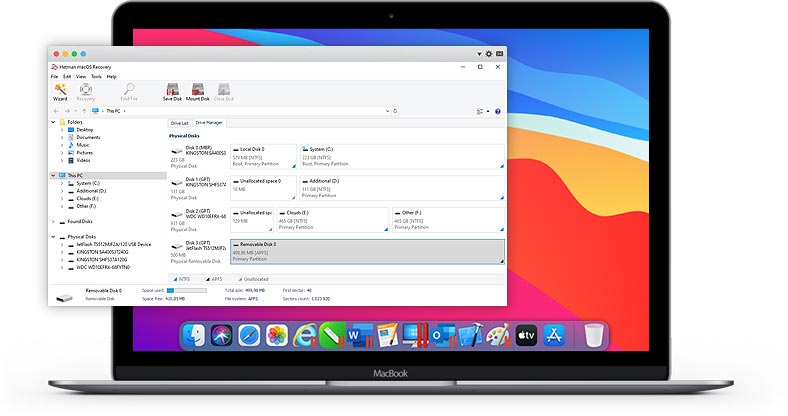Open the View menu
Image resolution: width=788 pixels, height=416 pixels.
[x=81, y=77]
